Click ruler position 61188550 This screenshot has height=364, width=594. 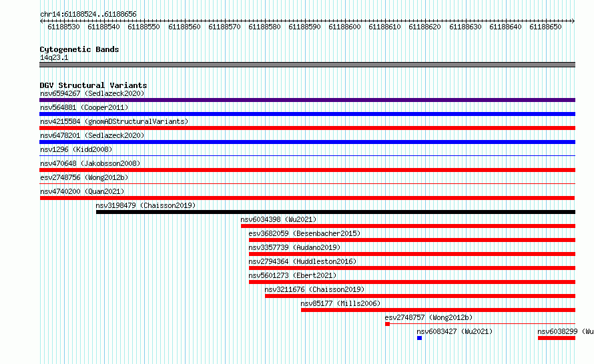[143, 27]
